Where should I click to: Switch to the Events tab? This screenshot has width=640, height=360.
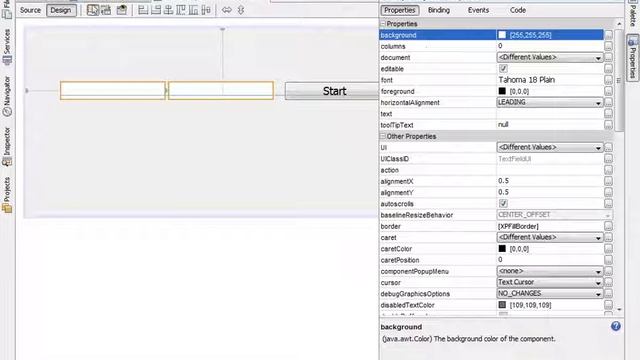478,10
